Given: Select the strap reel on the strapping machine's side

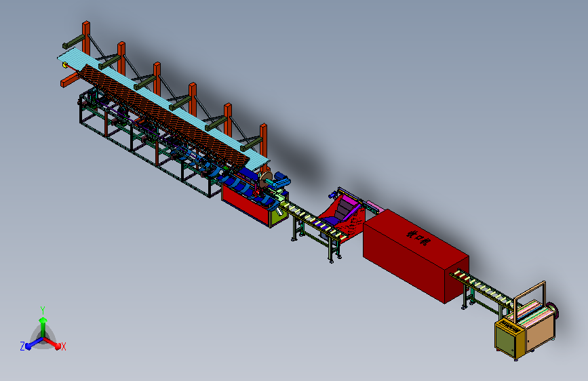Looking at the screenshot, I should click(553, 310).
